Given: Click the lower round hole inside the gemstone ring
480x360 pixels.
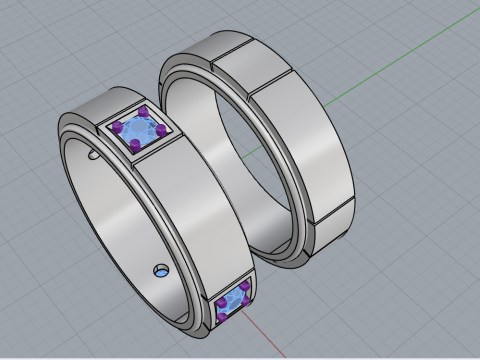Looking at the screenshot, I should (x=161, y=270).
